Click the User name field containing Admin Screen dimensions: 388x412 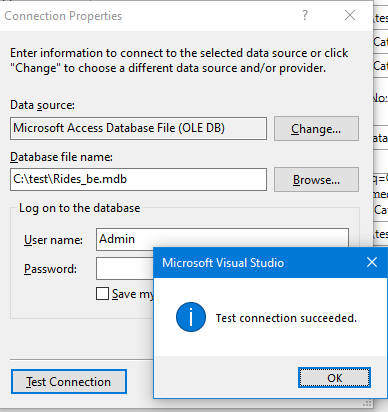pyautogui.click(x=222, y=238)
